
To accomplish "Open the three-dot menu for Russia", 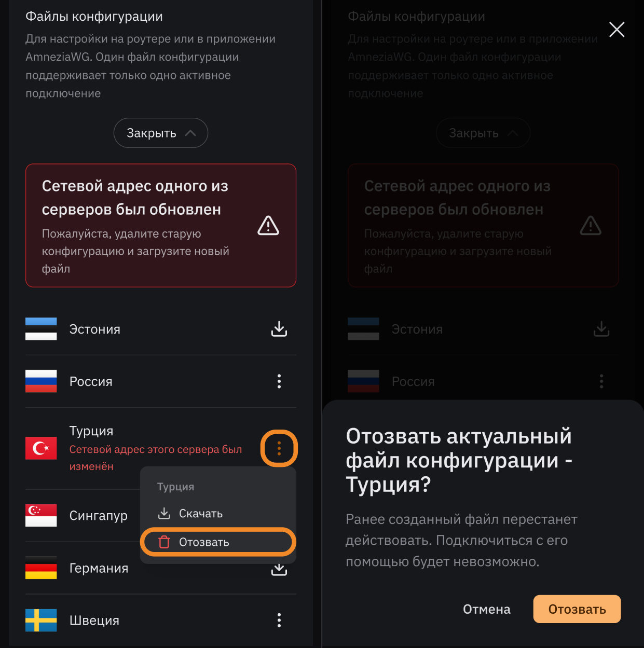I will (x=279, y=381).
